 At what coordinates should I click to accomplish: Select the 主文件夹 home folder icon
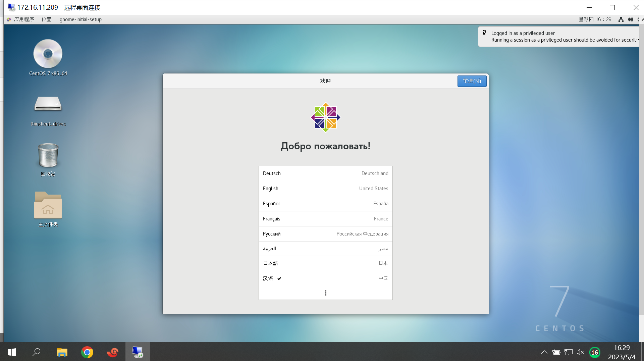point(48,205)
